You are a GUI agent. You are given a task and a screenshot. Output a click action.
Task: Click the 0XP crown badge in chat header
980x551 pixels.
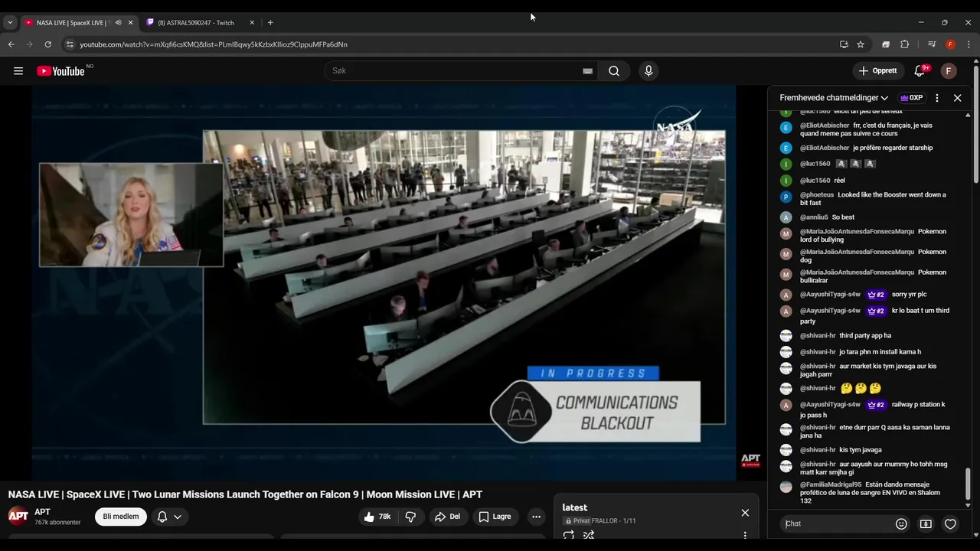(x=911, y=98)
